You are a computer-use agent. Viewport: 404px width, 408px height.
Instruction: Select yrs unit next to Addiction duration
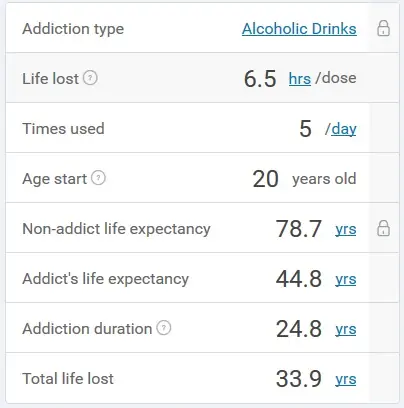(x=346, y=329)
